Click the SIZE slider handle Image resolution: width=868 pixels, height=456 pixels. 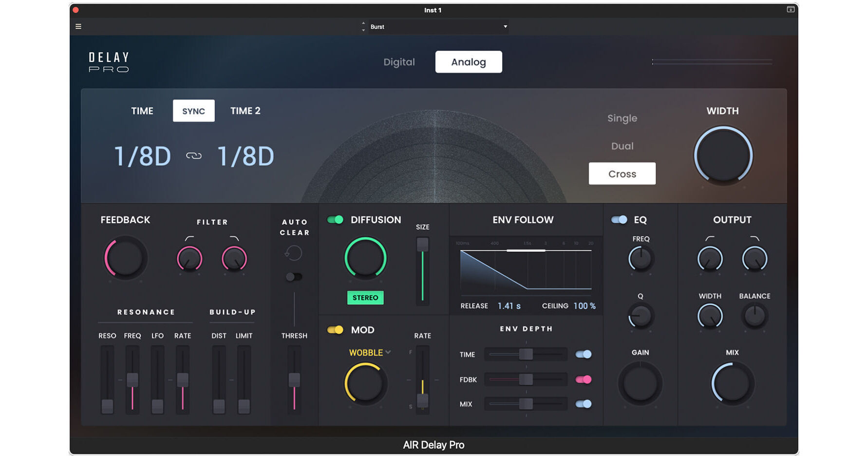click(x=422, y=244)
